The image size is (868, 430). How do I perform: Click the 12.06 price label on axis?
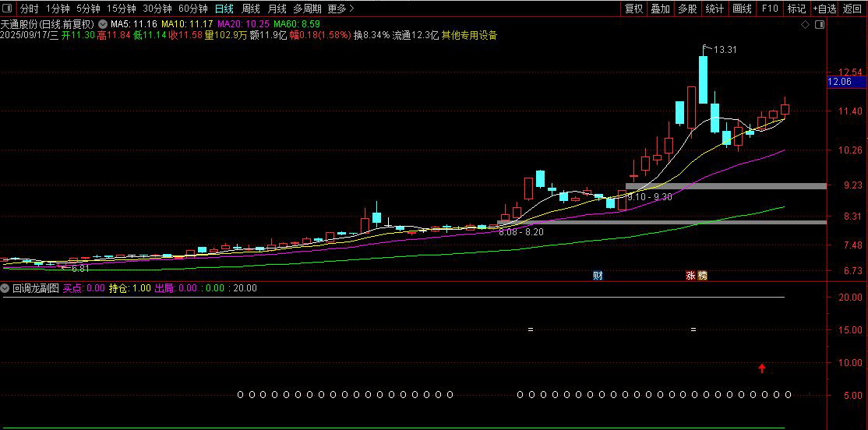pos(846,82)
